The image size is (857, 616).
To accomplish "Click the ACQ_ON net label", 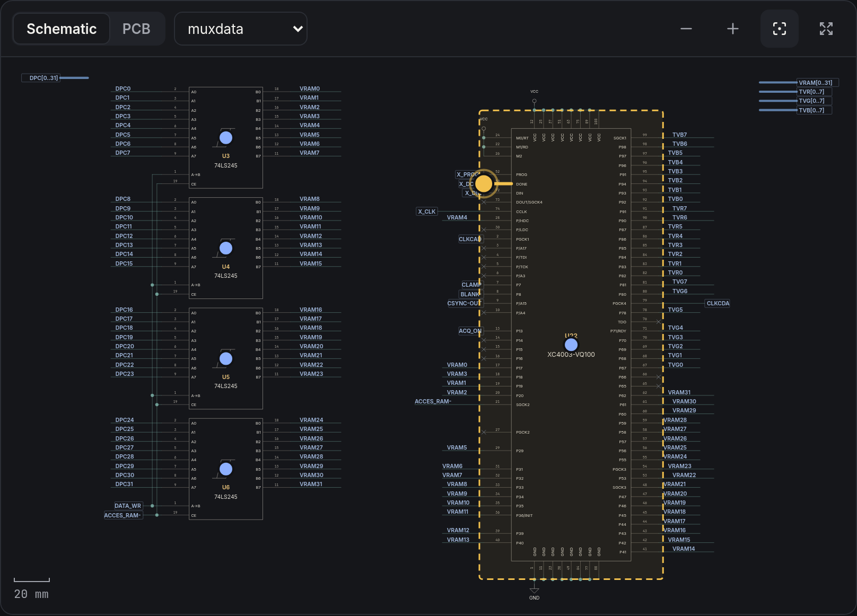I will [470, 331].
